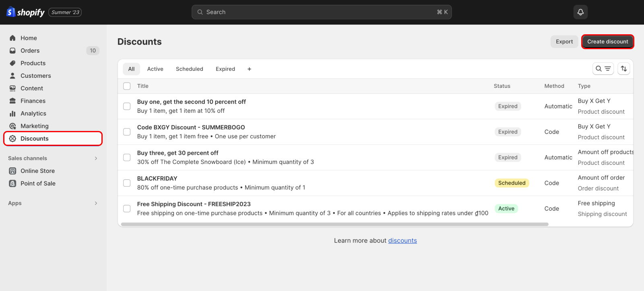Click the Orders inbox icon
644x291 pixels.
(x=12, y=50)
